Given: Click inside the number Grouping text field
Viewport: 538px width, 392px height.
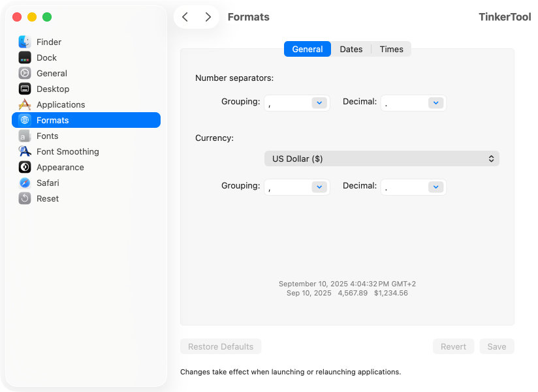Looking at the screenshot, I should pyautogui.click(x=287, y=102).
